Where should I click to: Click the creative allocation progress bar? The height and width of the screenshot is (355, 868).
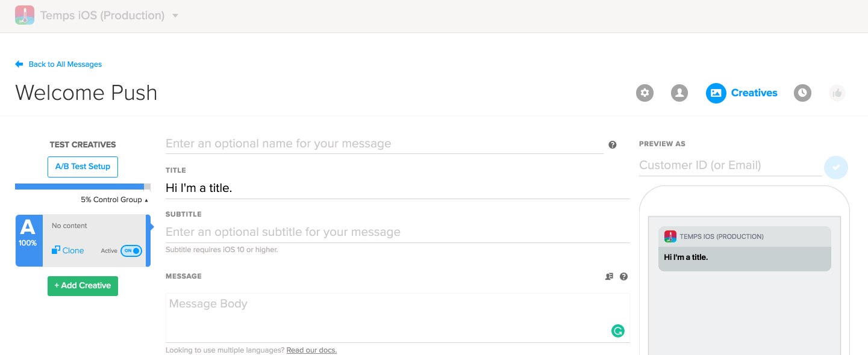point(83,187)
